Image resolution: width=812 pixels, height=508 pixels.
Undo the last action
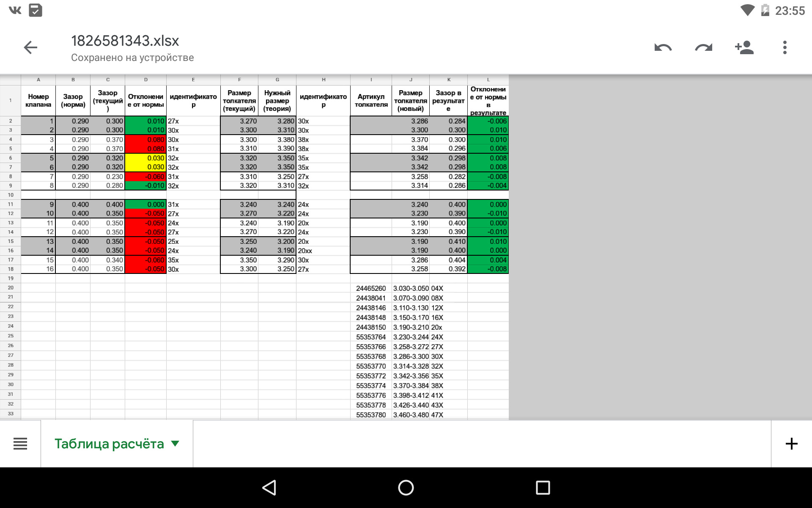click(663, 47)
